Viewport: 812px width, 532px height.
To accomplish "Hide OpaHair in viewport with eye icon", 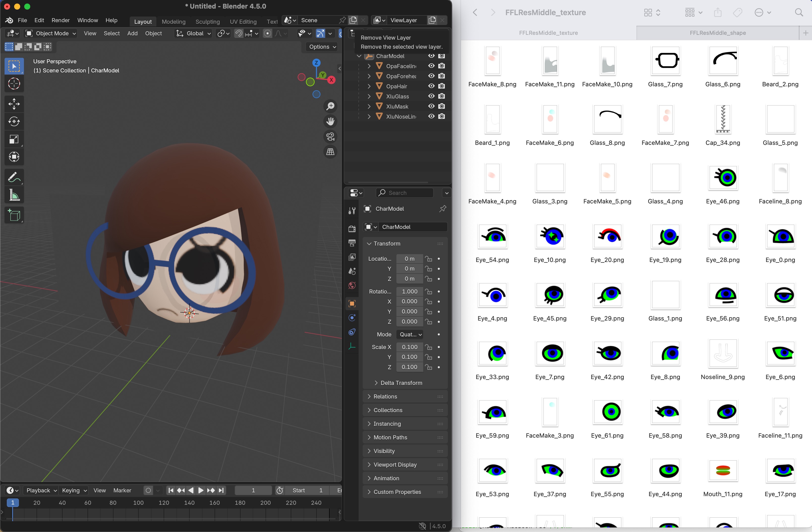I will click(x=431, y=86).
